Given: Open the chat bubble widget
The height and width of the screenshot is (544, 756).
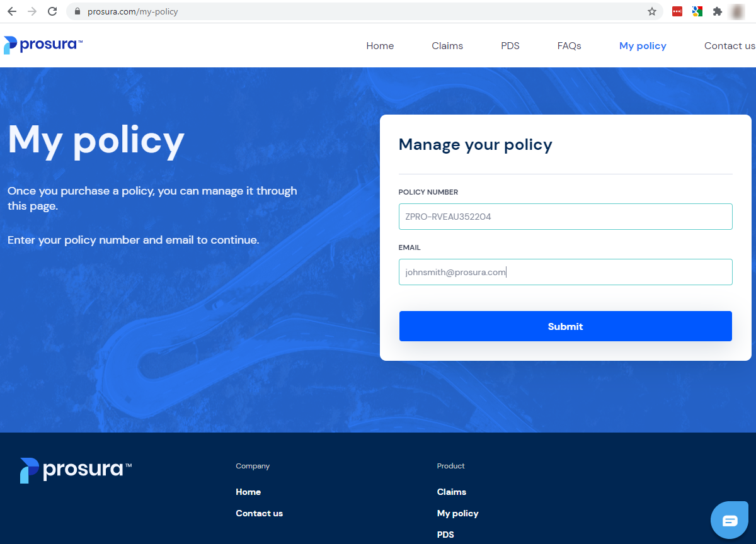Looking at the screenshot, I should pos(730,520).
